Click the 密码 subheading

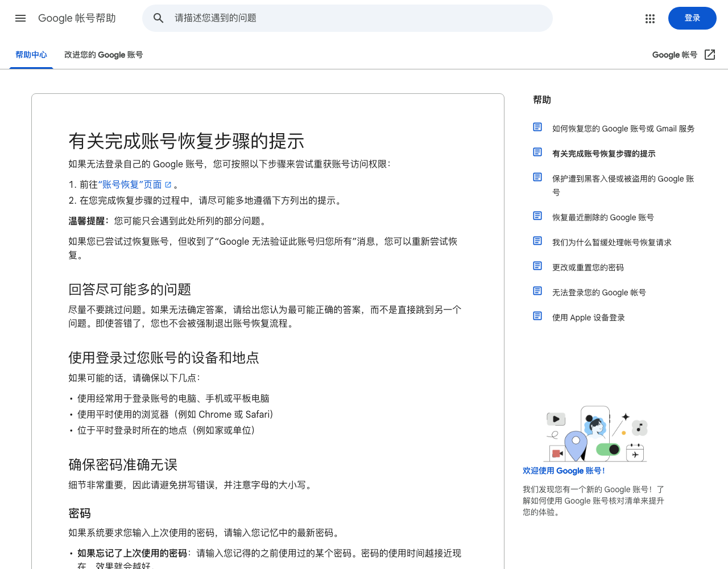pos(80,513)
